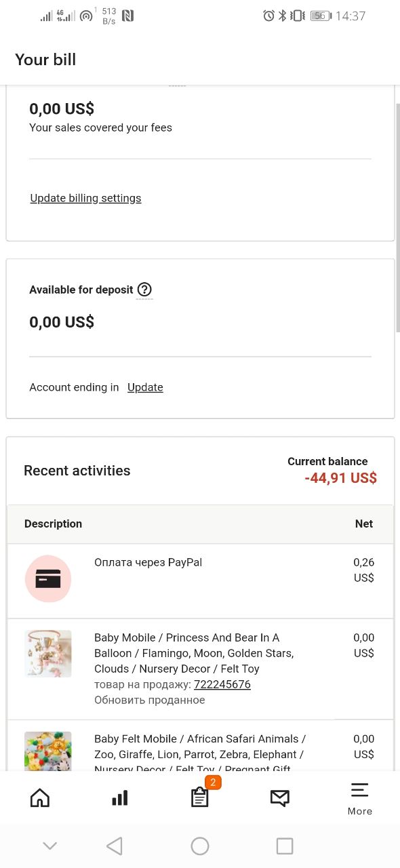Open the More hamburger menu
The height and width of the screenshot is (868, 400).
pyautogui.click(x=359, y=799)
